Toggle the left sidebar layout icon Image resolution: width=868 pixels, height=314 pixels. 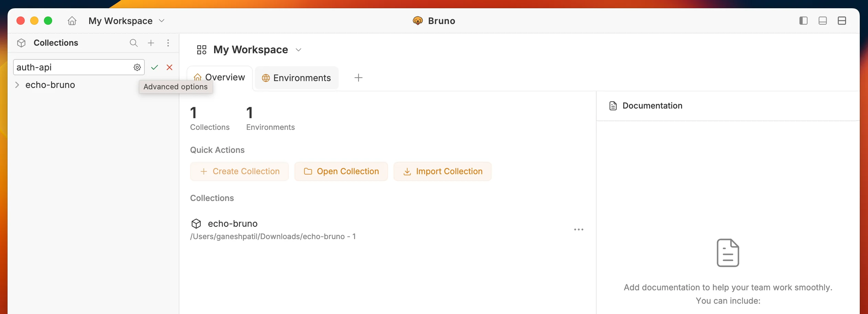tap(803, 21)
